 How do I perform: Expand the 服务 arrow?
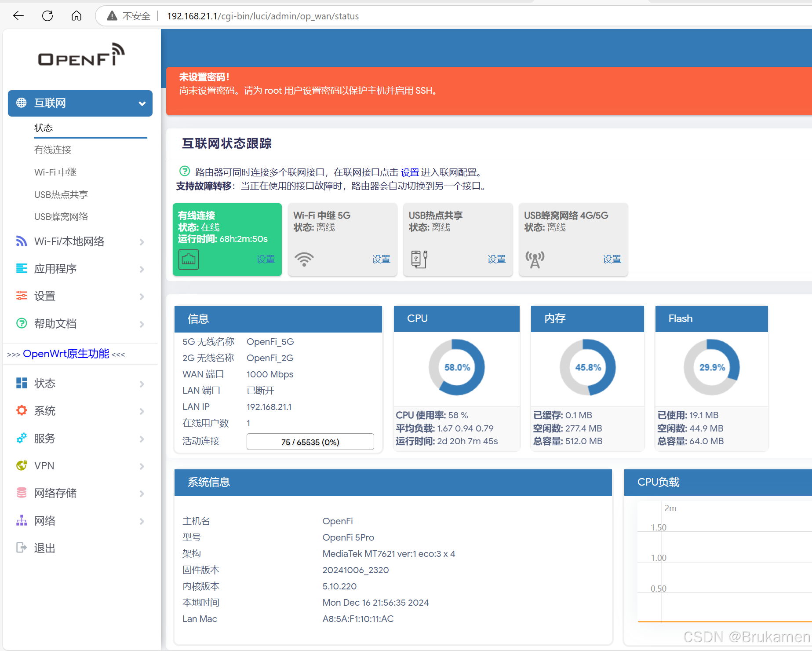pos(142,439)
